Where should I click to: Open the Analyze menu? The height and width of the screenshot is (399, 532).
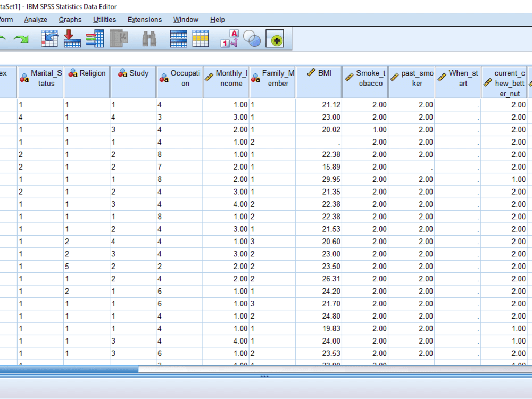[35, 20]
